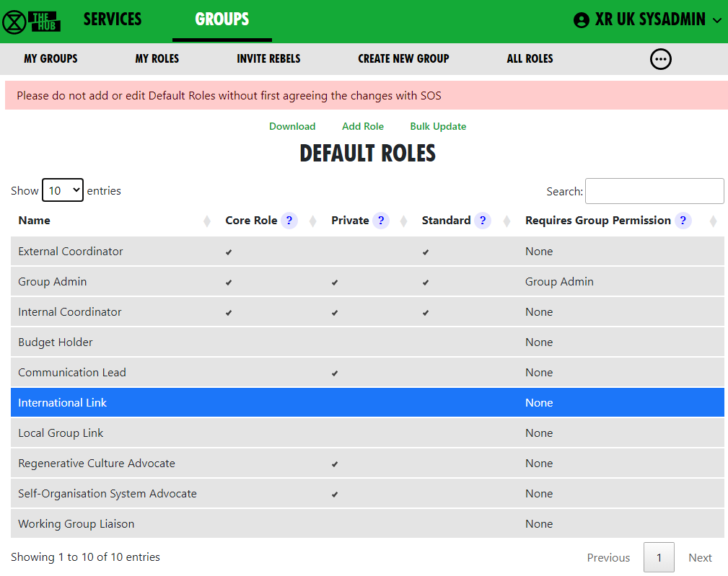Go to Previous page of table
The image size is (728, 576).
click(608, 557)
